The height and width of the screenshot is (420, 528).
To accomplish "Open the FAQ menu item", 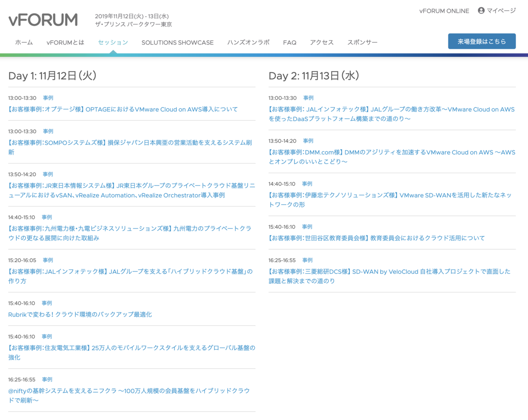I will click(x=290, y=43).
